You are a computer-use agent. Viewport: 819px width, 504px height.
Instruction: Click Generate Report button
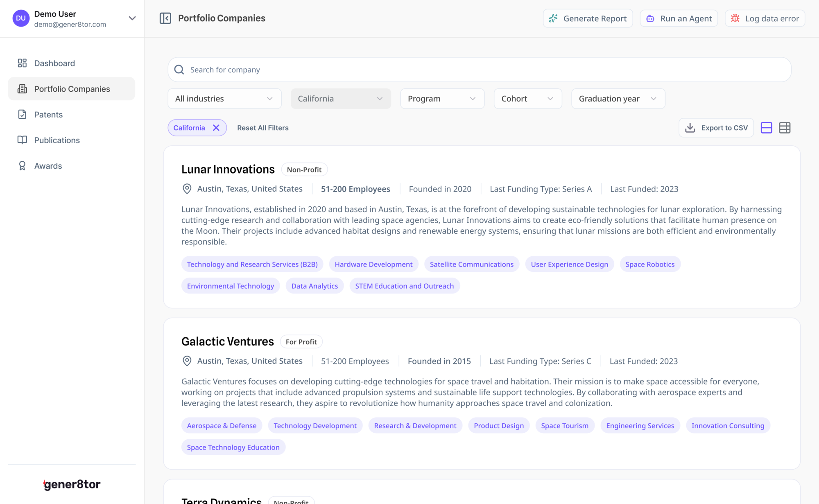point(588,18)
